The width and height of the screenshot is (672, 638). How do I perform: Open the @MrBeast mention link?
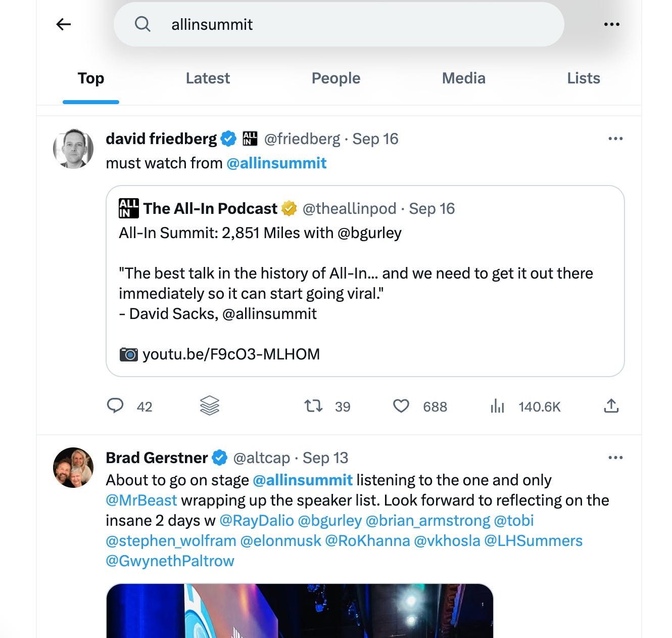(141, 500)
